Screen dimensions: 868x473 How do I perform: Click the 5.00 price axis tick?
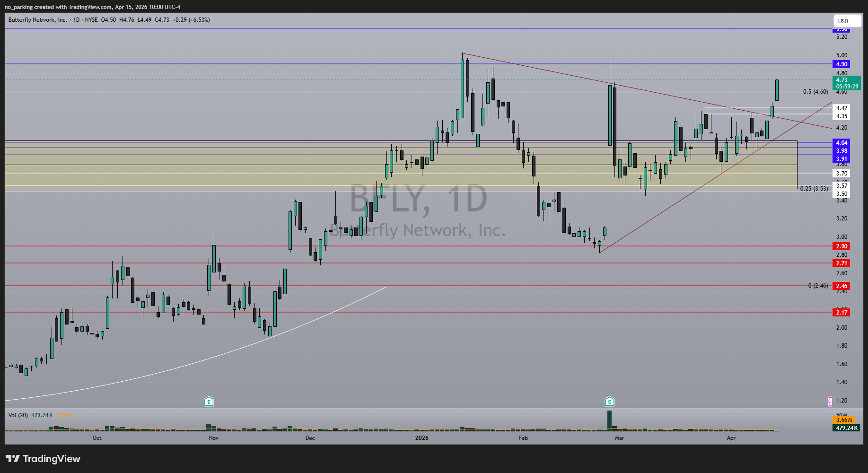point(842,55)
